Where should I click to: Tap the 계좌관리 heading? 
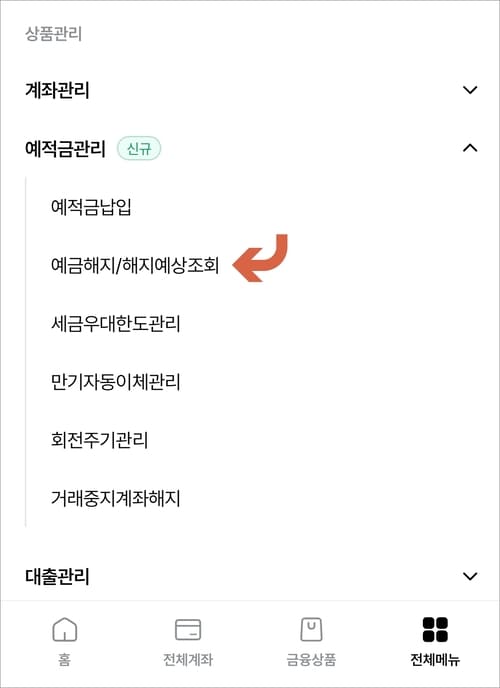[x=57, y=90]
